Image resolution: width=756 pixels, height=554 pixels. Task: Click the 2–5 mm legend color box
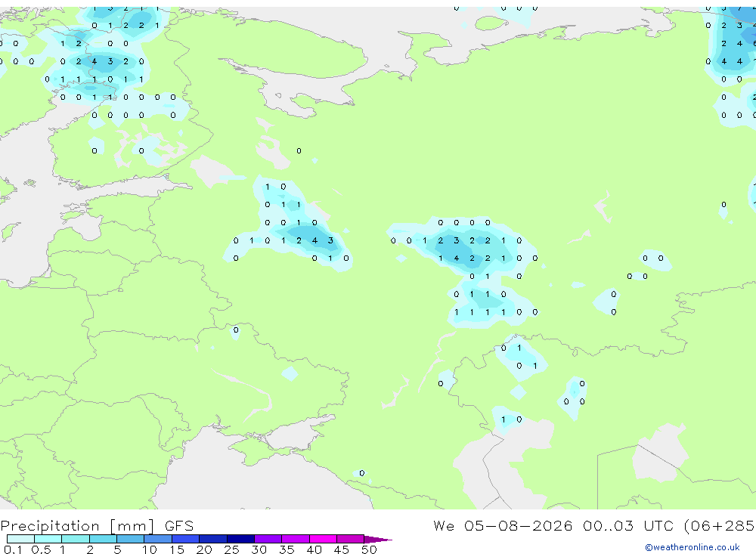click(103, 539)
